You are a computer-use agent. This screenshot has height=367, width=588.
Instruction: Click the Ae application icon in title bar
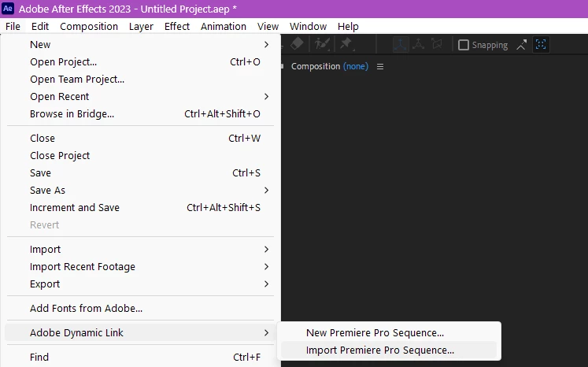tap(8, 8)
